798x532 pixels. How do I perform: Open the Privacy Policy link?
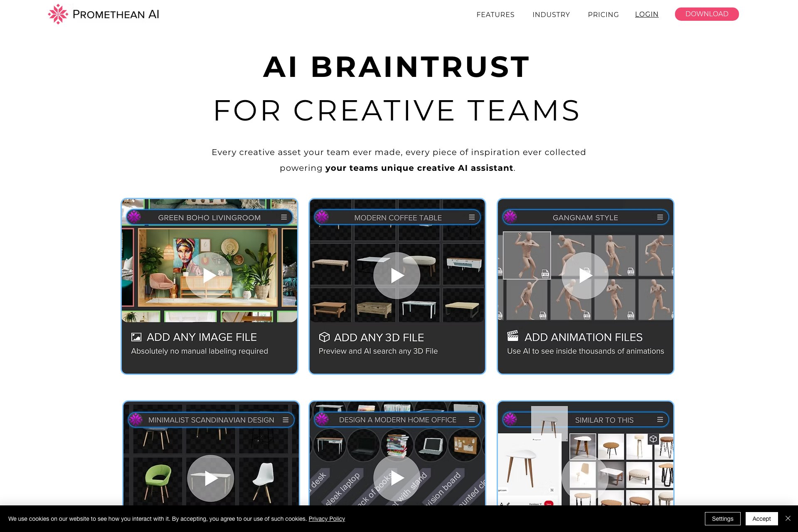327,519
